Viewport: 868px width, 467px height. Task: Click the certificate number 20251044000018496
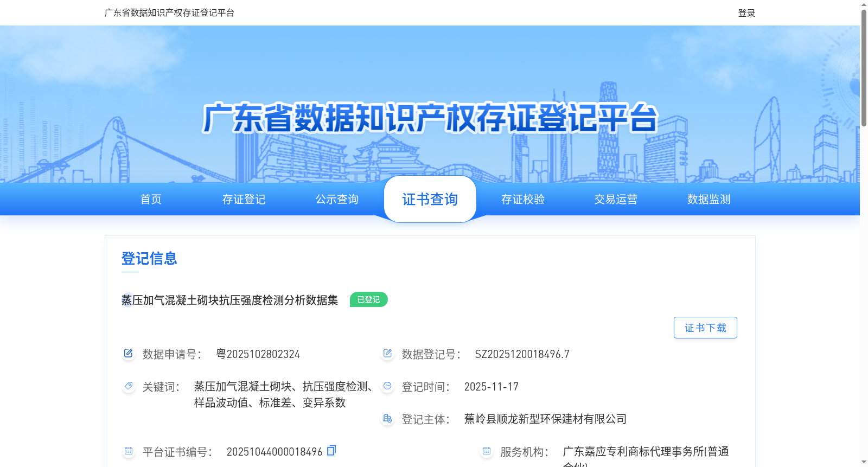(x=275, y=452)
